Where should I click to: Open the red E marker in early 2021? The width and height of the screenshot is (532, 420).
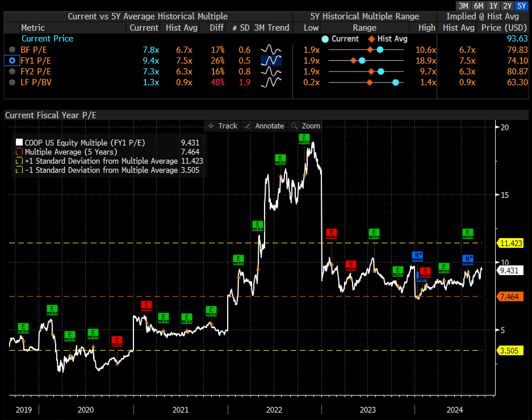pos(146,306)
